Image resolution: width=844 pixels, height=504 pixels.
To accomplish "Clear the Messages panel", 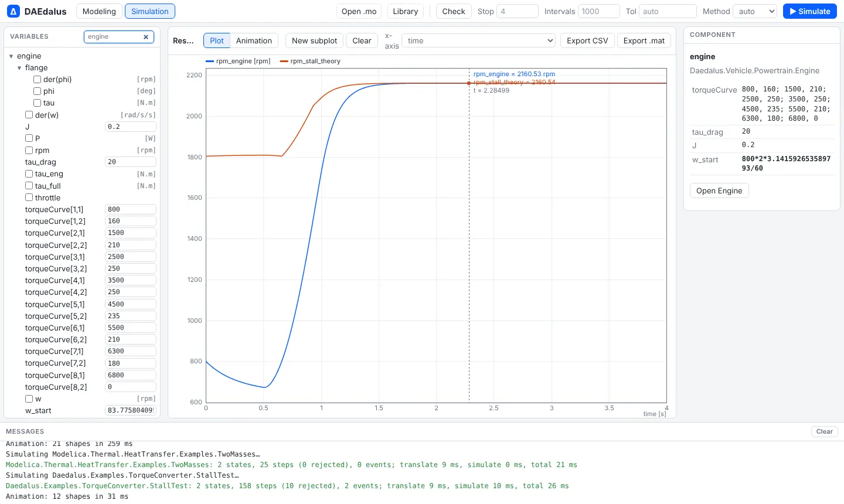I will (x=825, y=431).
